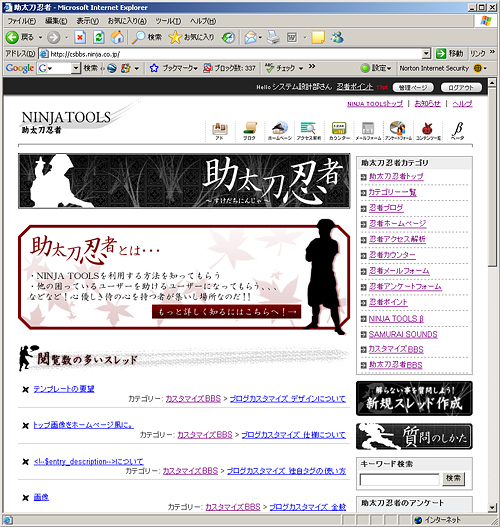This screenshot has height=527, width=500.
Task: Open the Messenger people icon
Action: tap(337, 37)
